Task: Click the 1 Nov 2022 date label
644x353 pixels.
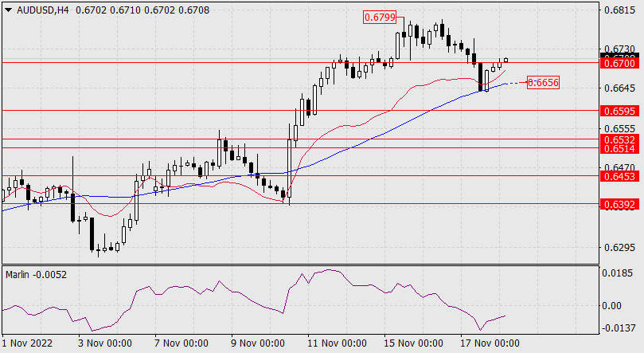Action: (x=29, y=343)
